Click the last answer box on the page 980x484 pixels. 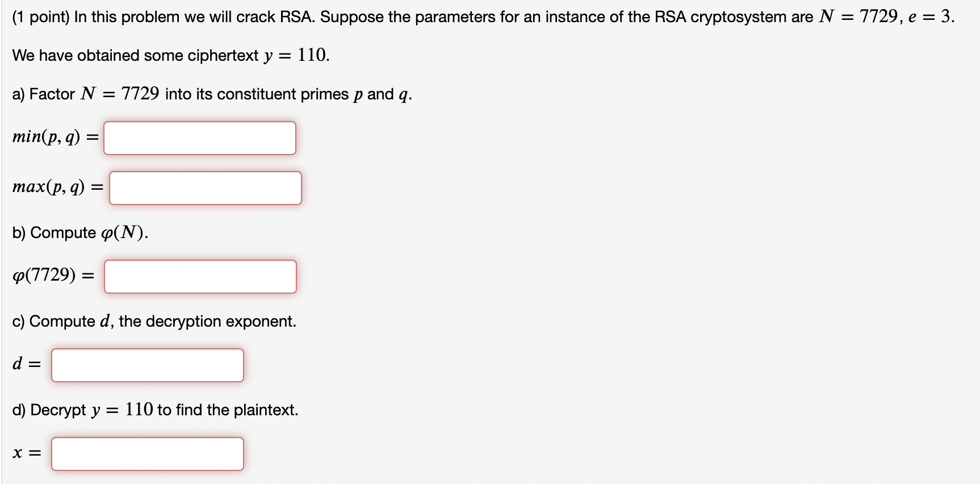click(x=147, y=454)
